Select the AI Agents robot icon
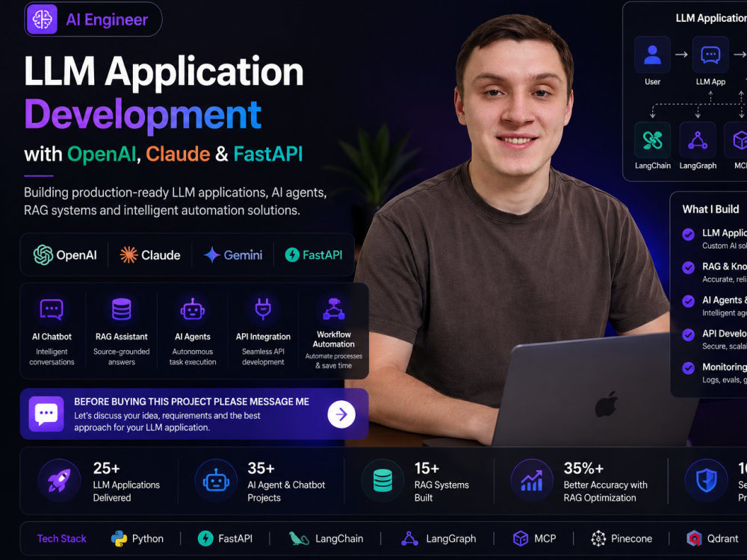This screenshot has width=747, height=560. click(x=193, y=310)
